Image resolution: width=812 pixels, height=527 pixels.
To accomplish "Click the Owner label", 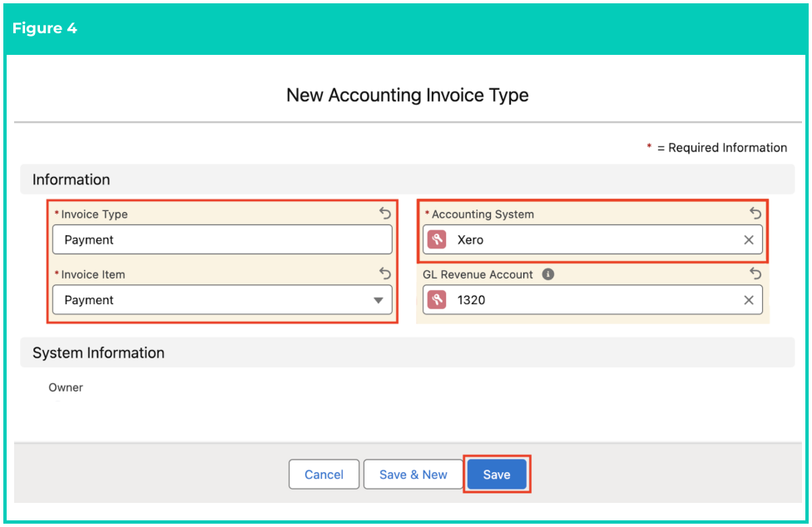I will coord(66,387).
